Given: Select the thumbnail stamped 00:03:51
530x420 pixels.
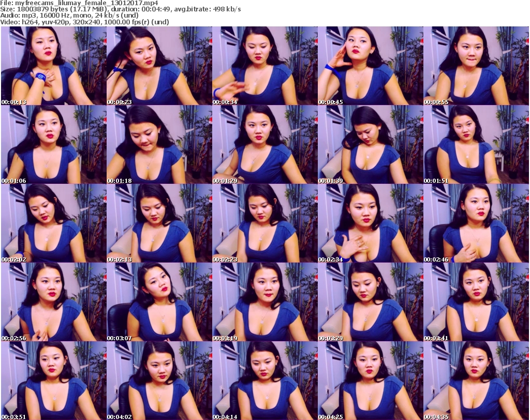Looking at the screenshot, I should [x=54, y=381].
